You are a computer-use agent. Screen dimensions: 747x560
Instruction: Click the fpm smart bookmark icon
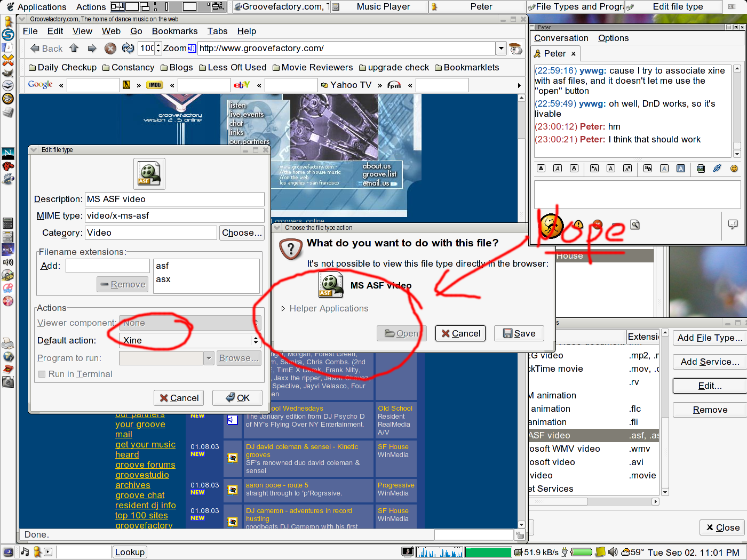tap(394, 85)
